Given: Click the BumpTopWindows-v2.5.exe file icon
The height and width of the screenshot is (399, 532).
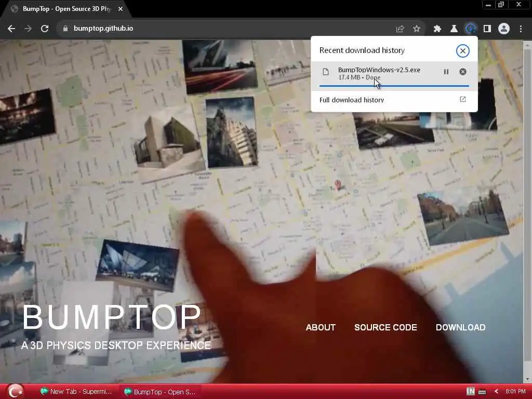Looking at the screenshot, I should pyautogui.click(x=326, y=72).
